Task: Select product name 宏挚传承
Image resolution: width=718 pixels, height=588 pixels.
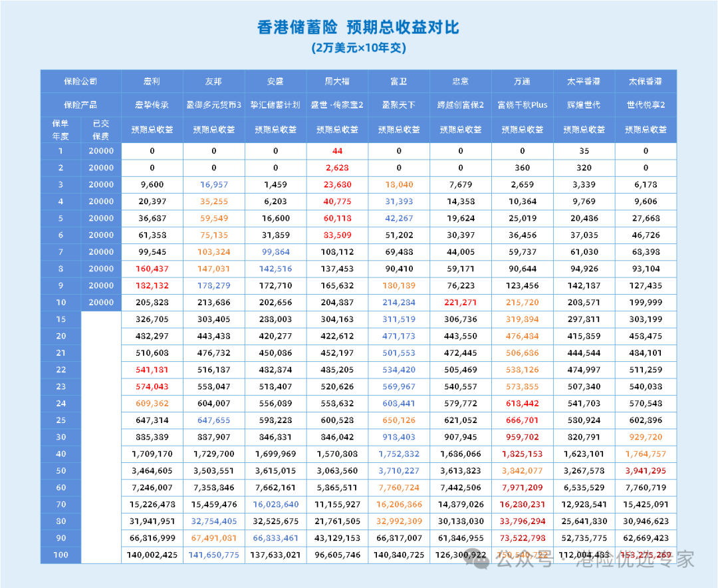Action: pos(152,104)
